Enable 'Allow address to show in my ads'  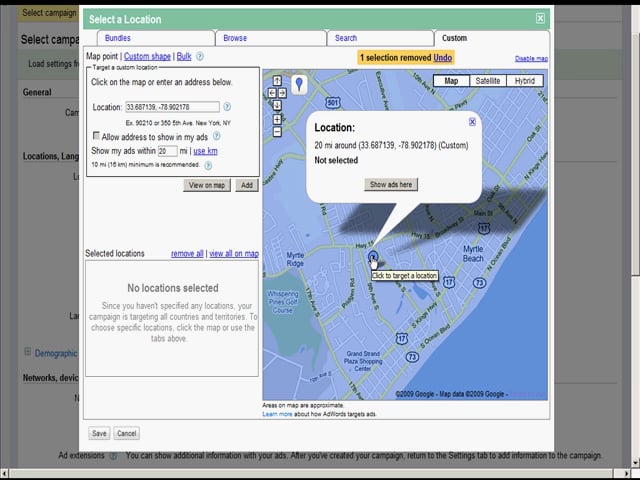[x=96, y=135]
